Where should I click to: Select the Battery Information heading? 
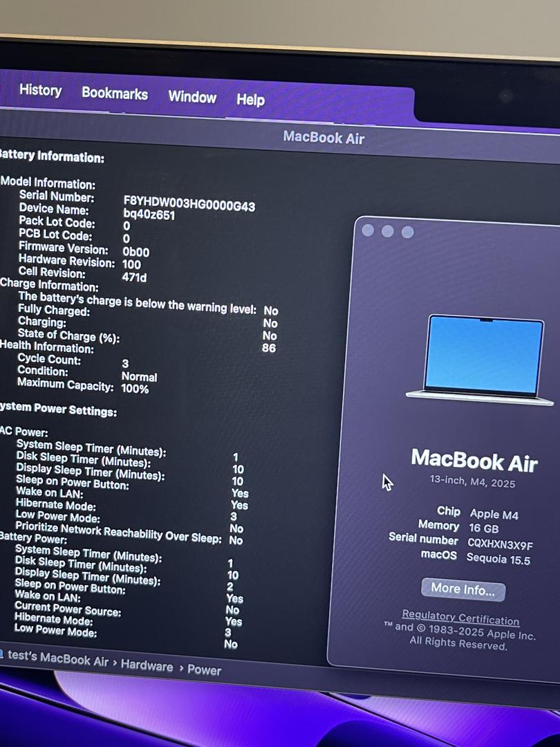[51, 156]
